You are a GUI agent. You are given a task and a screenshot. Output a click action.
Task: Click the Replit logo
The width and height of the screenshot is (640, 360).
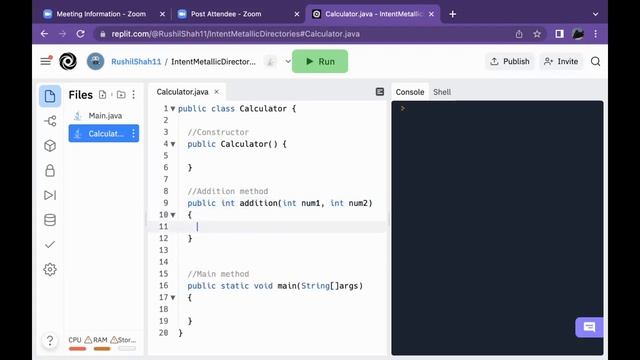tap(68, 62)
